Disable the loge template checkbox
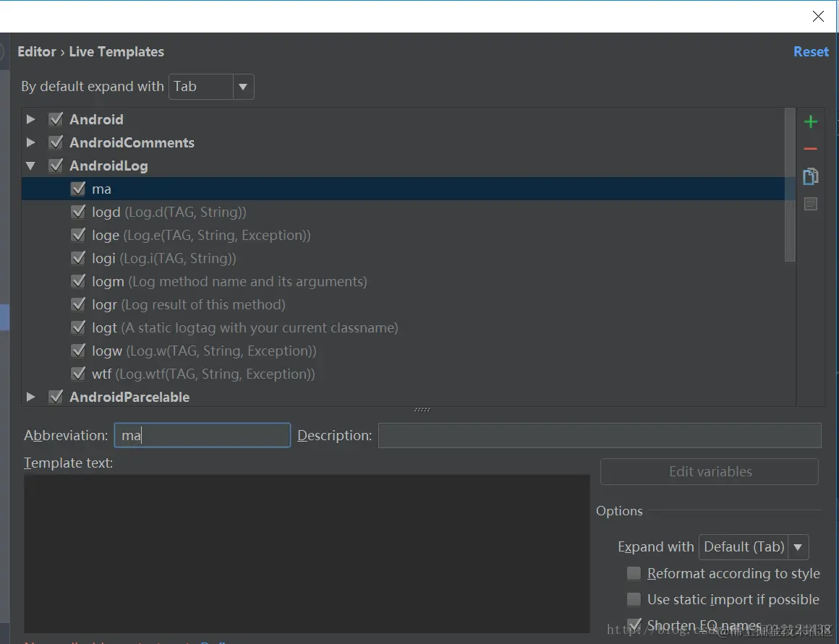 (x=78, y=235)
